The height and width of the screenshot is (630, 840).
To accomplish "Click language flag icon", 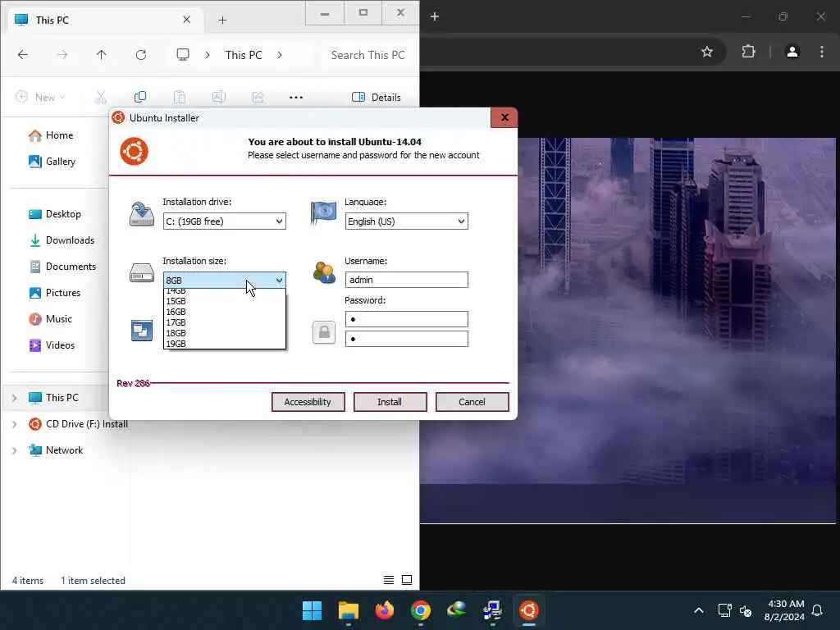I will (323, 212).
